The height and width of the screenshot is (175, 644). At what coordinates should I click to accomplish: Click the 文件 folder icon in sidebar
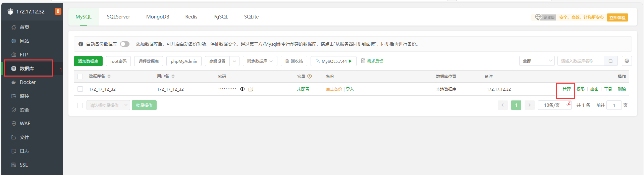pyautogui.click(x=14, y=137)
